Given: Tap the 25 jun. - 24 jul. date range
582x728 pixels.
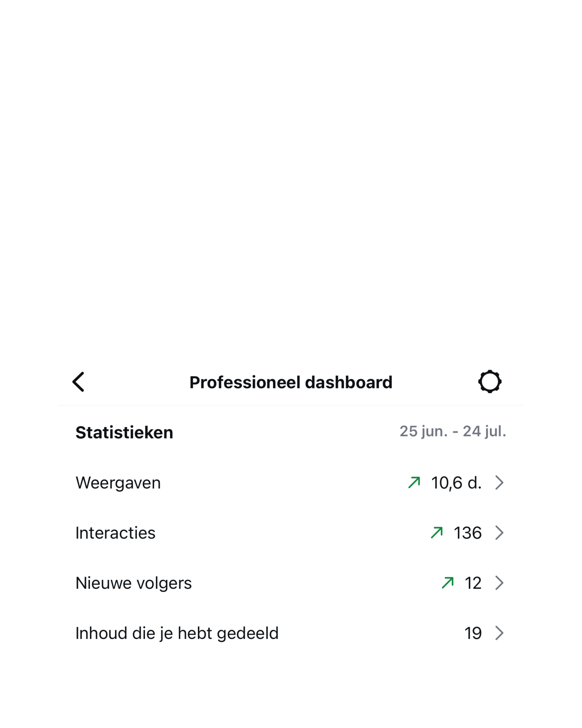Looking at the screenshot, I should (x=453, y=431).
